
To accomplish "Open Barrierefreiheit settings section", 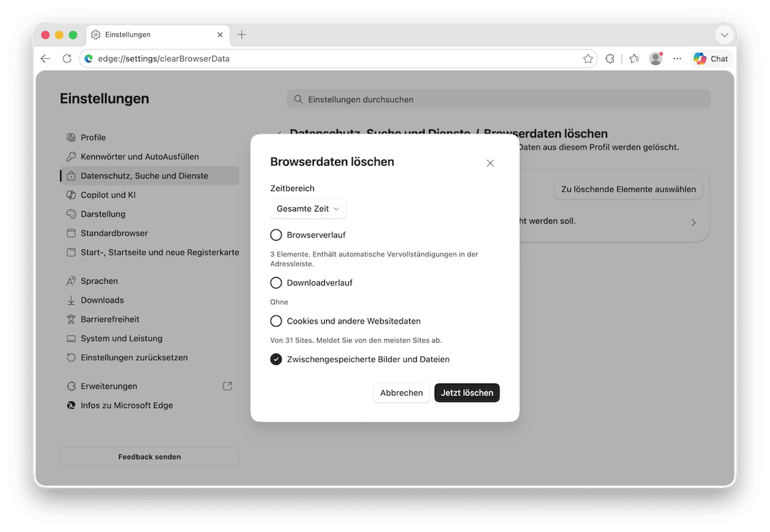I will (149, 319).
